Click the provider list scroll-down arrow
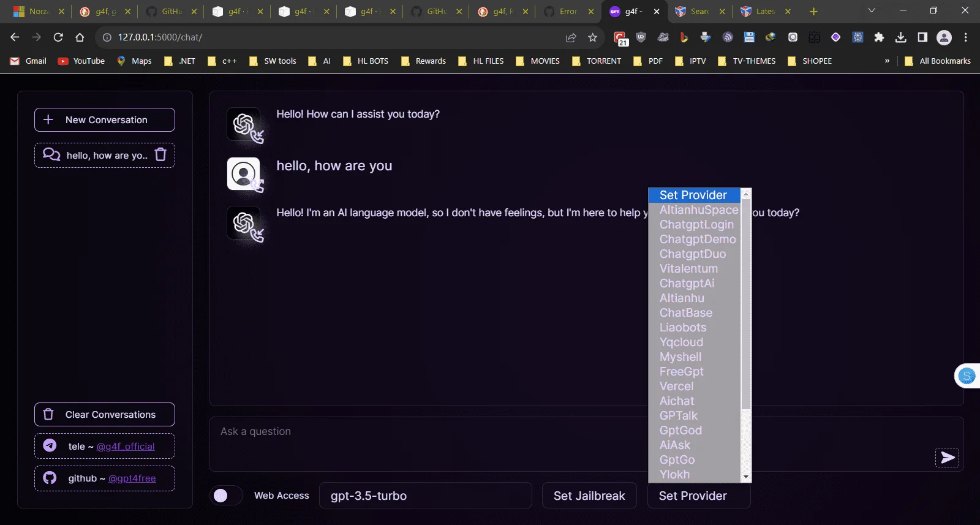The height and width of the screenshot is (525, 980). pos(746,477)
